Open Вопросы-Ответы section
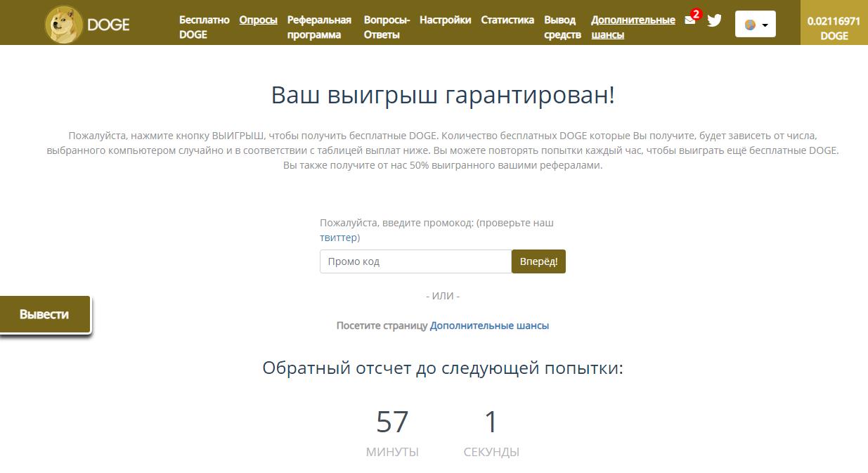The width and height of the screenshot is (868, 473). (387, 27)
